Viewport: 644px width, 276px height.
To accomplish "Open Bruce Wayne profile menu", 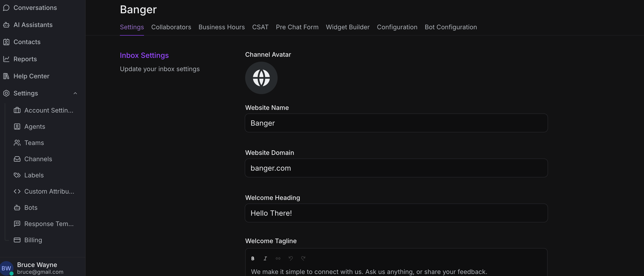I will coord(37,268).
